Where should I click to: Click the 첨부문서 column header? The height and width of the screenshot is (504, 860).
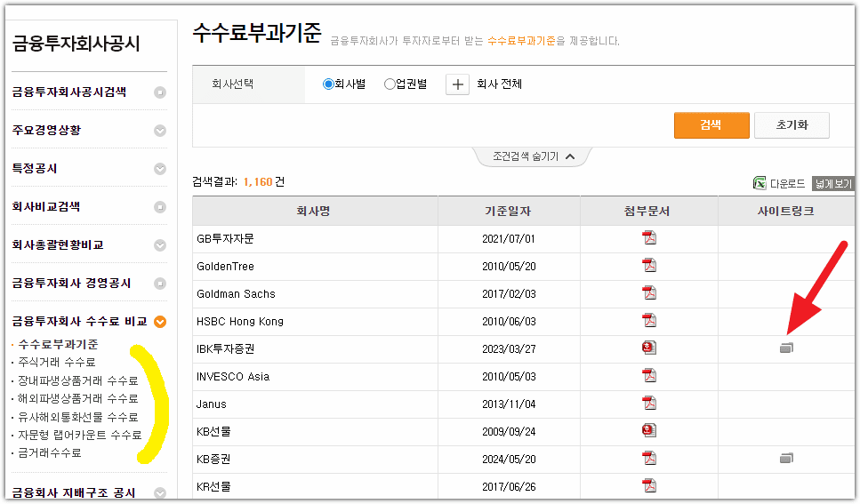[x=648, y=212]
